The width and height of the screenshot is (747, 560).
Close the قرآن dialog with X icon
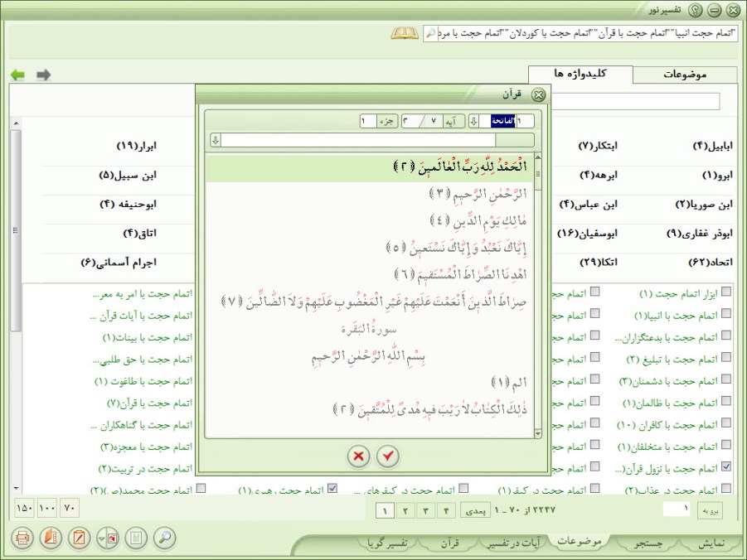click(x=538, y=94)
